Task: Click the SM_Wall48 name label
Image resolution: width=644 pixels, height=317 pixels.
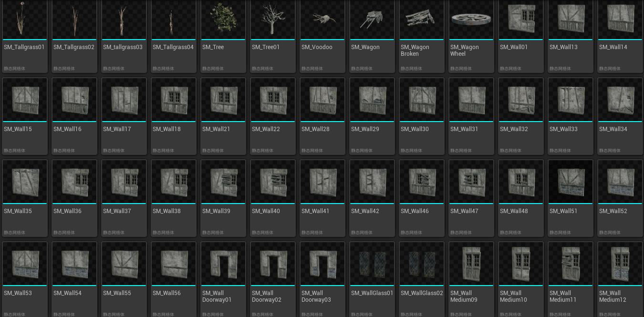Action: tap(514, 211)
